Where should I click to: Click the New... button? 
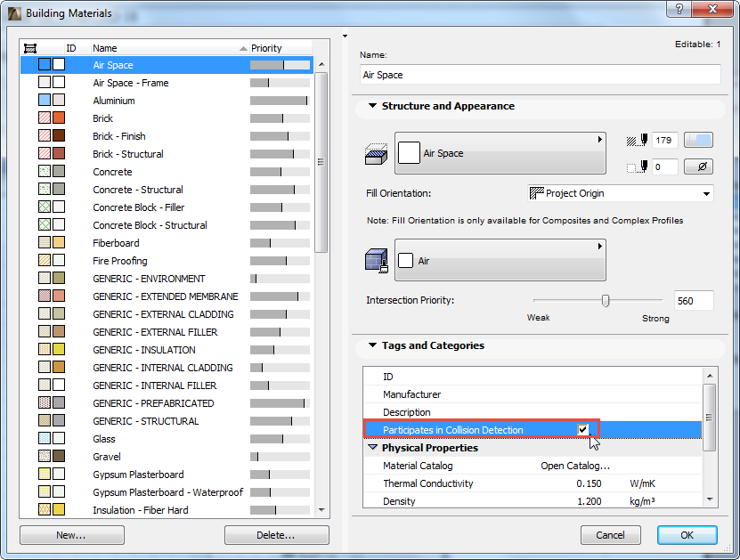[72, 535]
